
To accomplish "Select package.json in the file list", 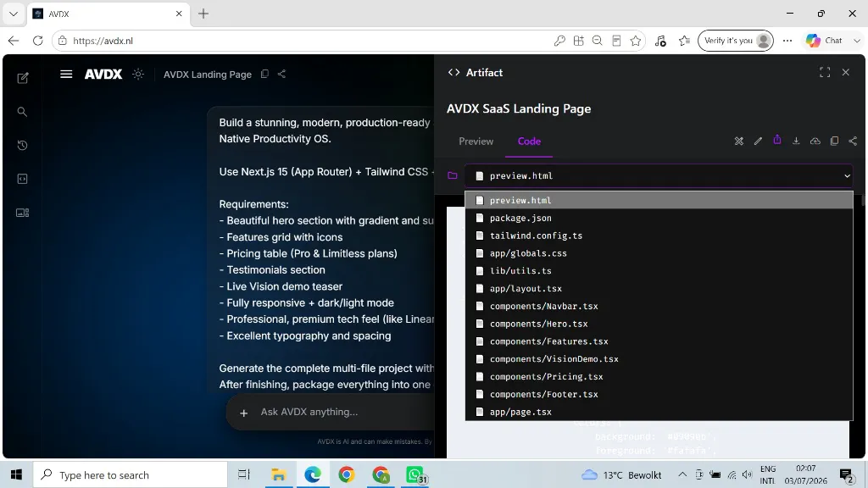I will coord(659,218).
